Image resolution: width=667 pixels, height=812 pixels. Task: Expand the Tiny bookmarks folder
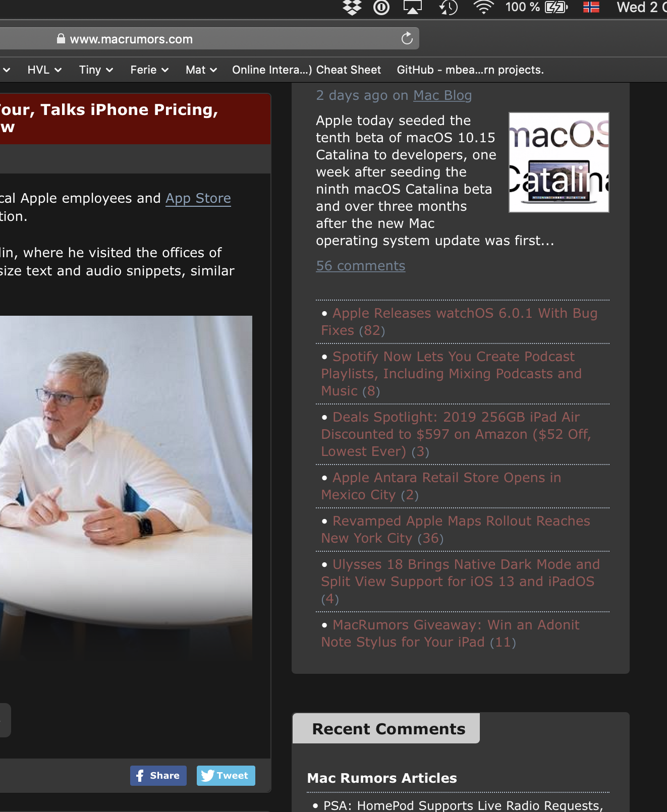(96, 70)
